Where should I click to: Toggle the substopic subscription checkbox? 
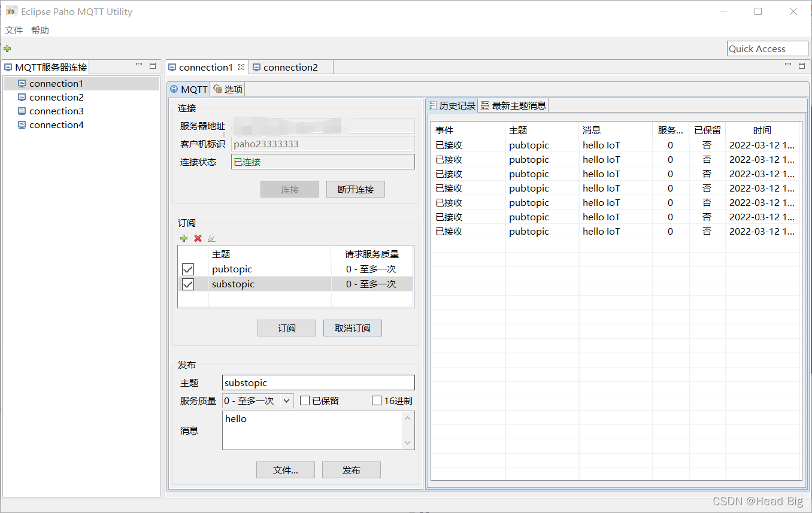click(x=188, y=284)
